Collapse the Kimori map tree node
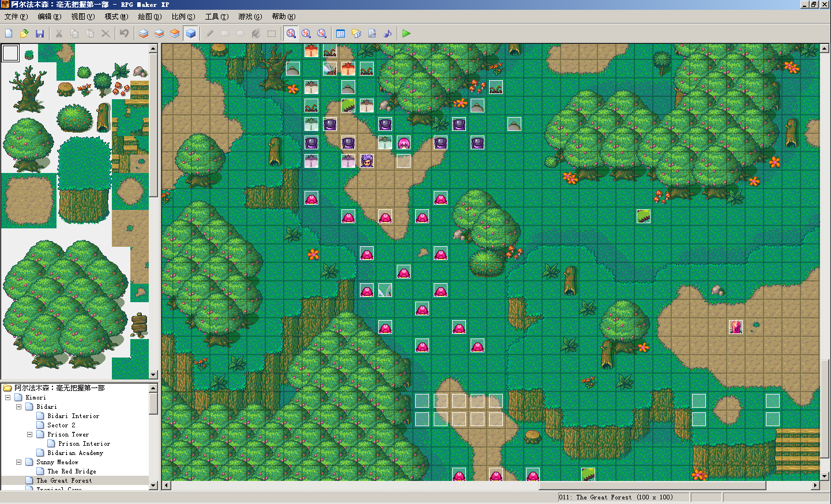The height and width of the screenshot is (504, 831). 7,397
